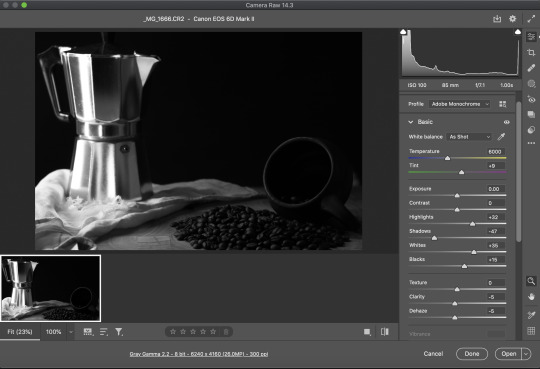
Task: Click the Highlights slider handle
Action: tap(472, 224)
